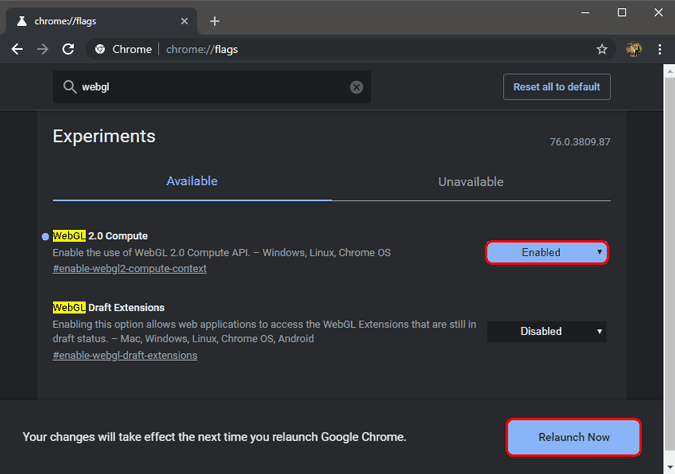Viewport: 675px width, 474px height.
Task: Click Reset all to default button
Action: tap(556, 87)
